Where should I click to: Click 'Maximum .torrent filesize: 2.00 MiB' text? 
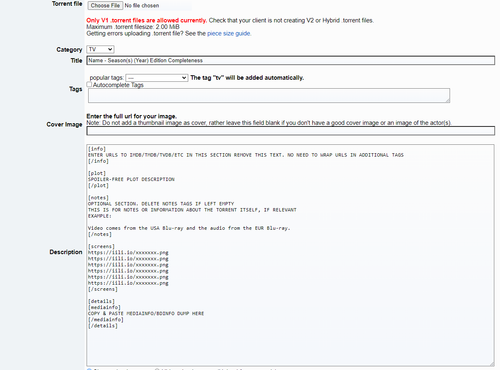133,27
